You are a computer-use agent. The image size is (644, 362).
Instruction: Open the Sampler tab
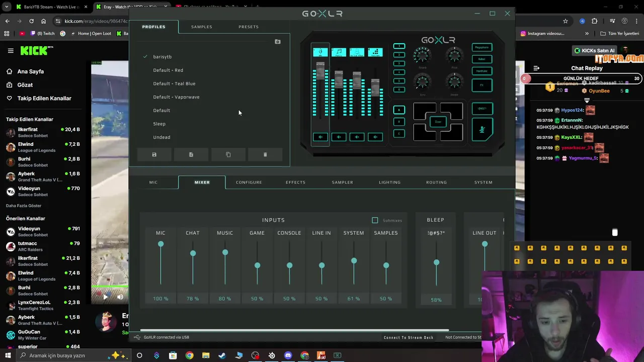(x=343, y=182)
